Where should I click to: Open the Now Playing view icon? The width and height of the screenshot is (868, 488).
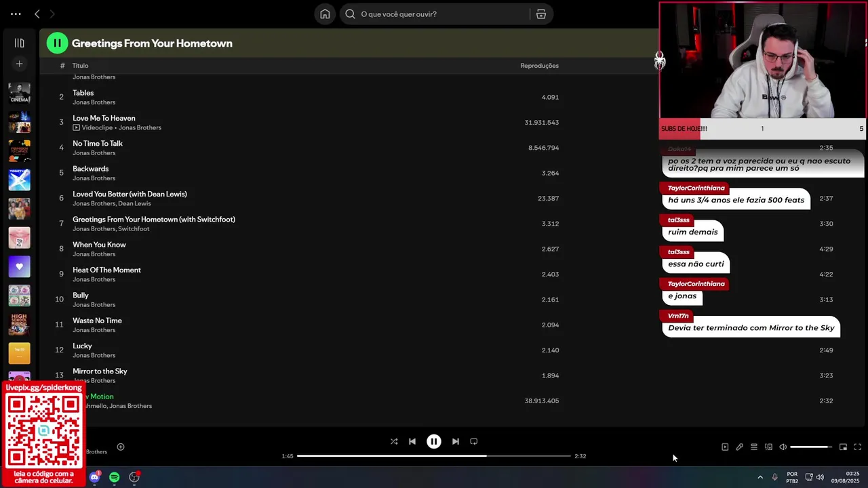(725, 447)
